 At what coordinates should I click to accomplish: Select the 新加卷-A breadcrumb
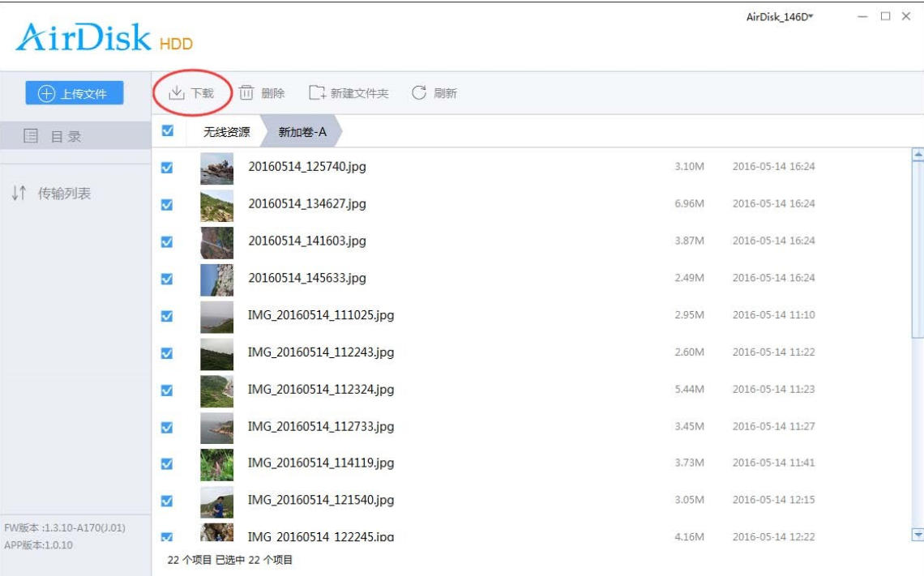coord(302,131)
